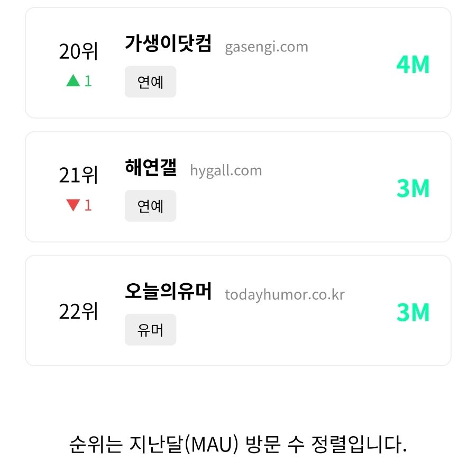This screenshot has width=476, height=460.
Task: Click the red rank change number 1
Action: [88, 205]
